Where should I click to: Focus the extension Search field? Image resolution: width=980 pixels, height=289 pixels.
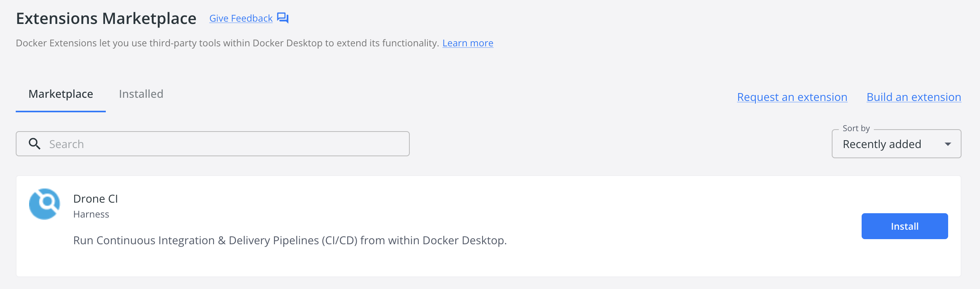[x=224, y=144]
